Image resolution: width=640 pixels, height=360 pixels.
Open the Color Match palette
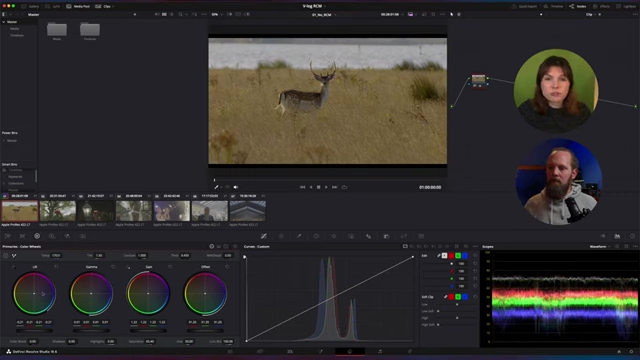click(x=22, y=236)
